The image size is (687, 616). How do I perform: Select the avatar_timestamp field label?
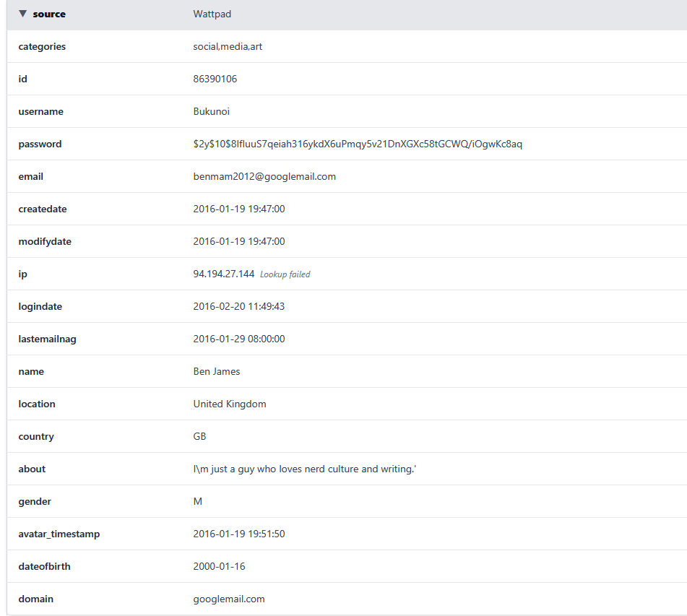(x=59, y=534)
